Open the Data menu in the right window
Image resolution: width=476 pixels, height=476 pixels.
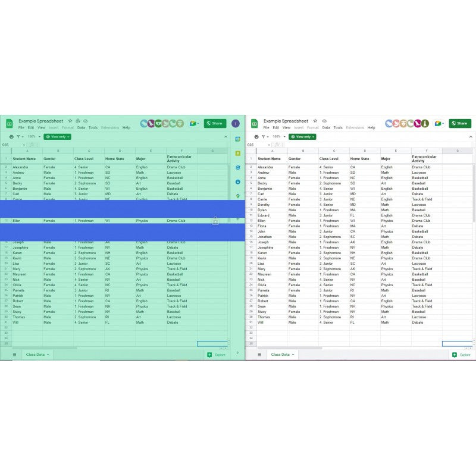tap(326, 128)
